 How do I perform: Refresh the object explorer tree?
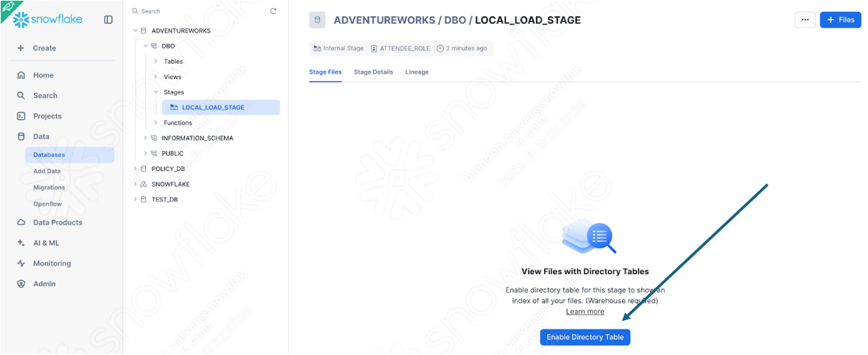point(274,11)
